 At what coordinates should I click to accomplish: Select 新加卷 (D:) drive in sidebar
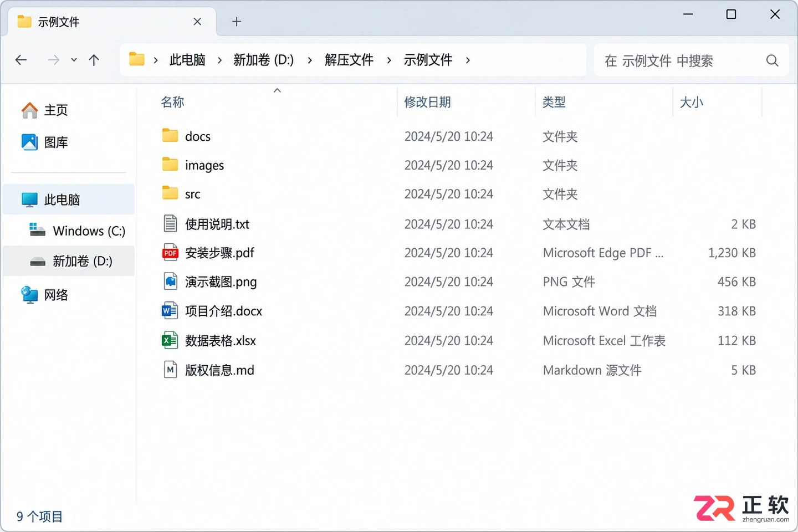[x=69, y=261]
